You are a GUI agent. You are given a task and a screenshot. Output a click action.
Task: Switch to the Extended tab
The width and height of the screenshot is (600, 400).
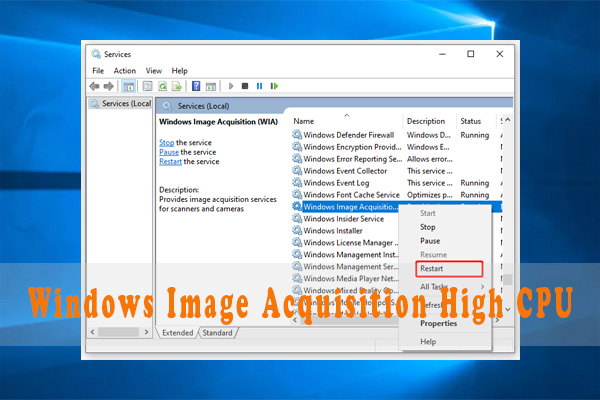pos(178,333)
